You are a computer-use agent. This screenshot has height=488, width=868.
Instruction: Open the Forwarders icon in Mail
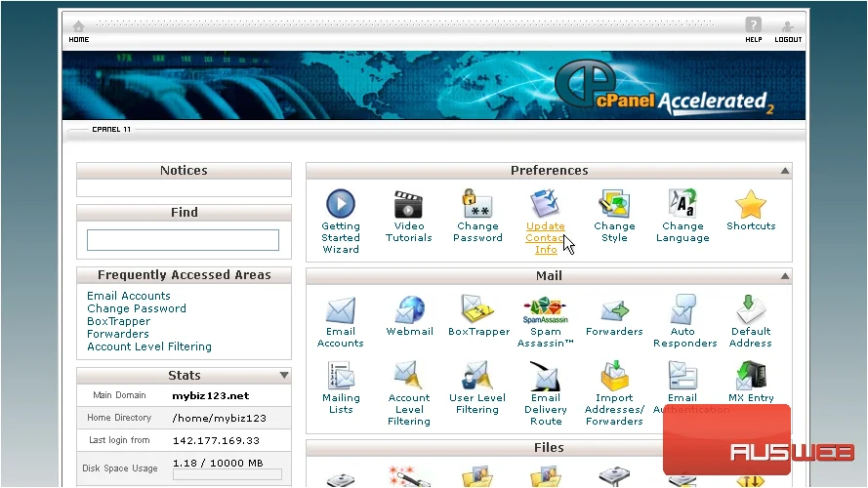pyautogui.click(x=614, y=310)
